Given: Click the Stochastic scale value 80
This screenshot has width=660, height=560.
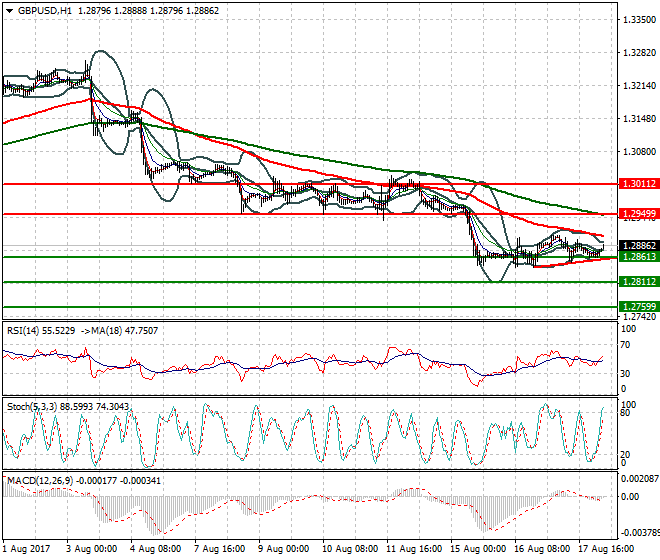Looking at the screenshot, I should pos(625,413).
